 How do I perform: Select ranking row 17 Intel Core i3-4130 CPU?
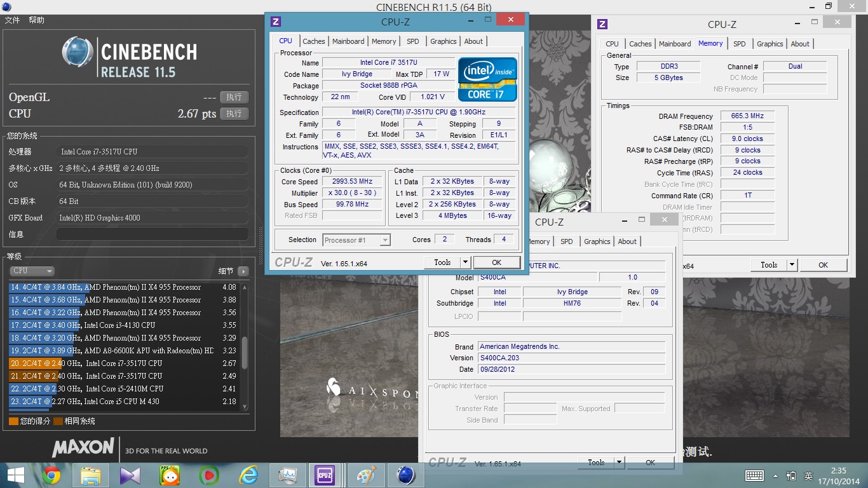tap(123, 325)
